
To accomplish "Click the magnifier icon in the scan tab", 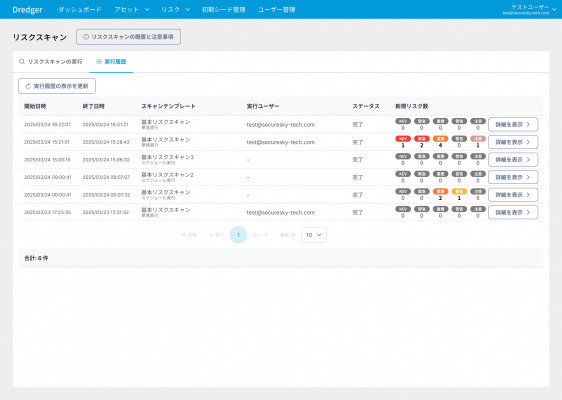I will click(x=22, y=62).
